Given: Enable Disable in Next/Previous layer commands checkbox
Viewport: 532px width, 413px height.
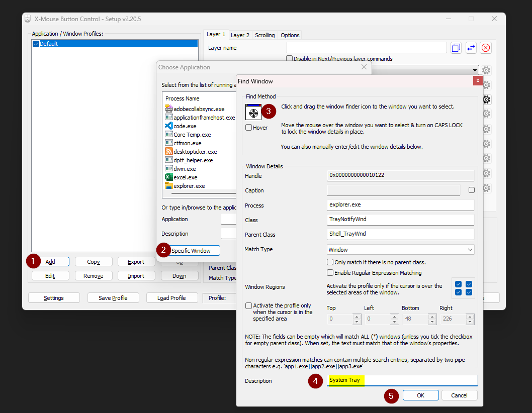Looking at the screenshot, I should [x=290, y=58].
